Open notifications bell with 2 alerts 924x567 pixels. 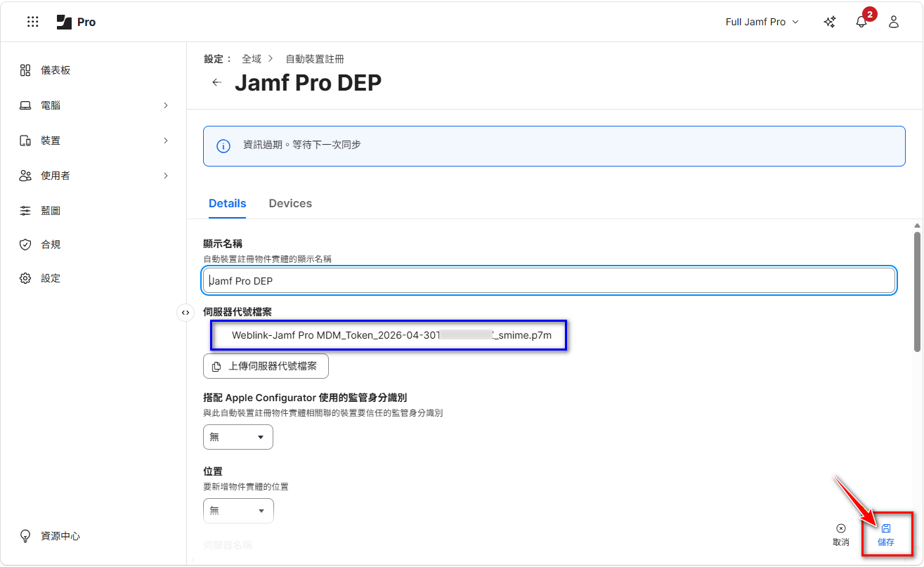[861, 22]
